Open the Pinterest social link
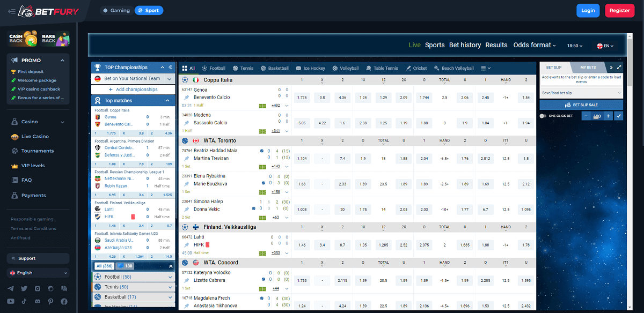 (50, 301)
